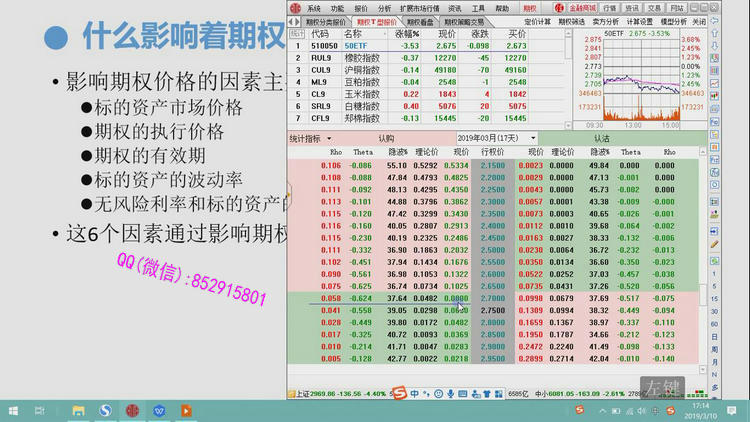Image resolution: width=750 pixels, height=422 pixels.
Task: Open File Explorer from the taskbar
Action: 80,410
